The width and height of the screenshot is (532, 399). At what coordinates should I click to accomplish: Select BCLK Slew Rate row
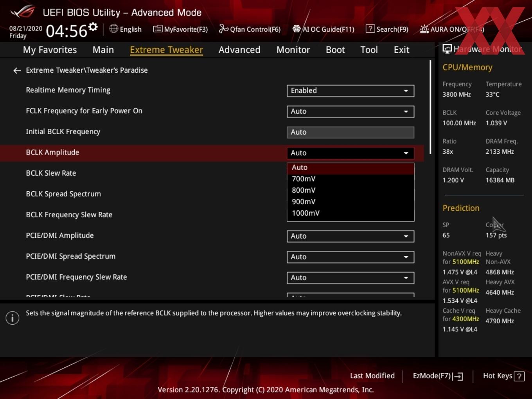(x=51, y=173)
